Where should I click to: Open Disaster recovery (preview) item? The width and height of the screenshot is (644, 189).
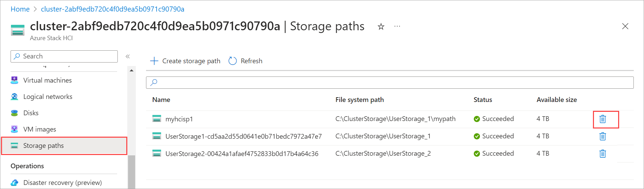coord(62,183)
